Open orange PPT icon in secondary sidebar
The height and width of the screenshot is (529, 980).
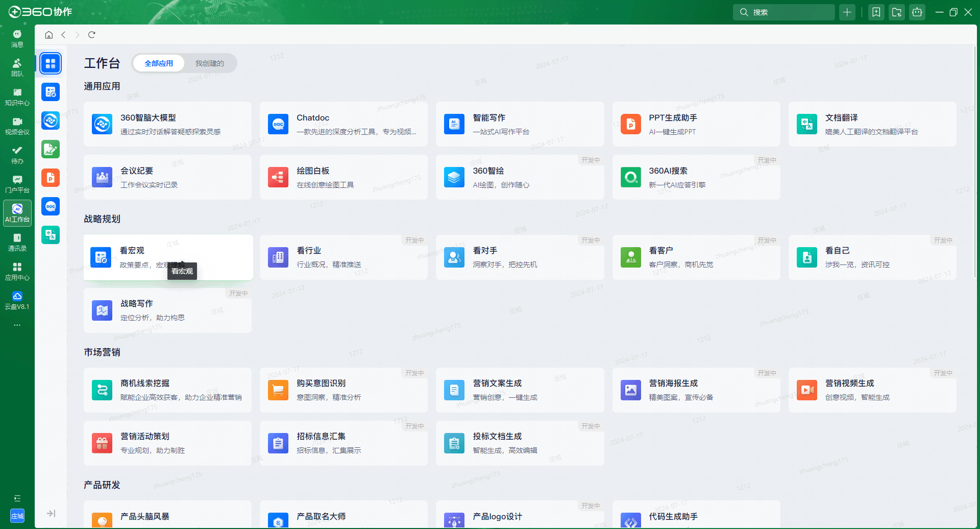(x=51, y=178)
